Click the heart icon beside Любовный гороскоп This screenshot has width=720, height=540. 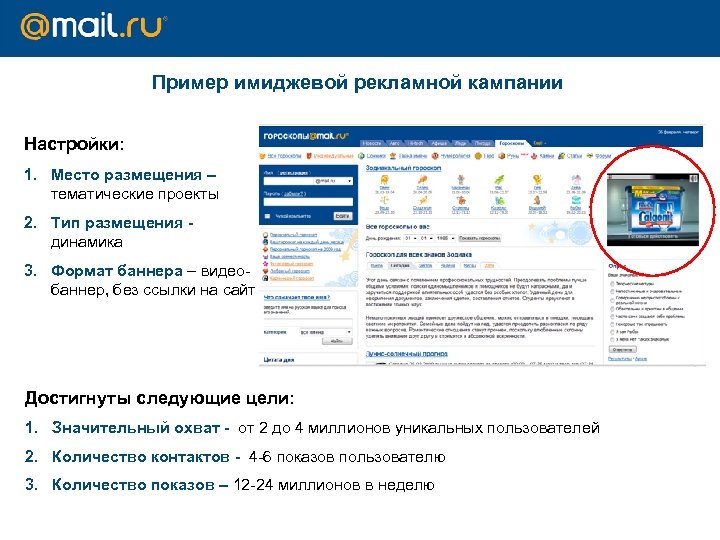click(265, 271)
